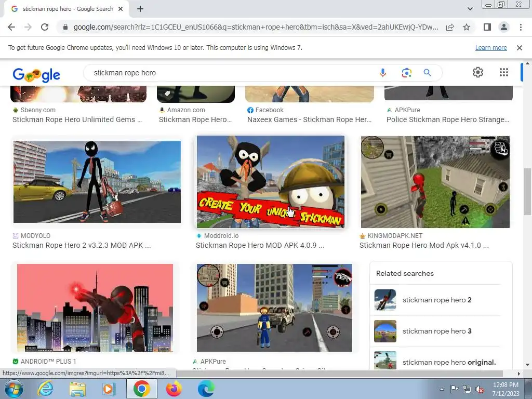532x399 pixels.
Task: Bookmark this tab with the star icon
Action: pos(467,27)
